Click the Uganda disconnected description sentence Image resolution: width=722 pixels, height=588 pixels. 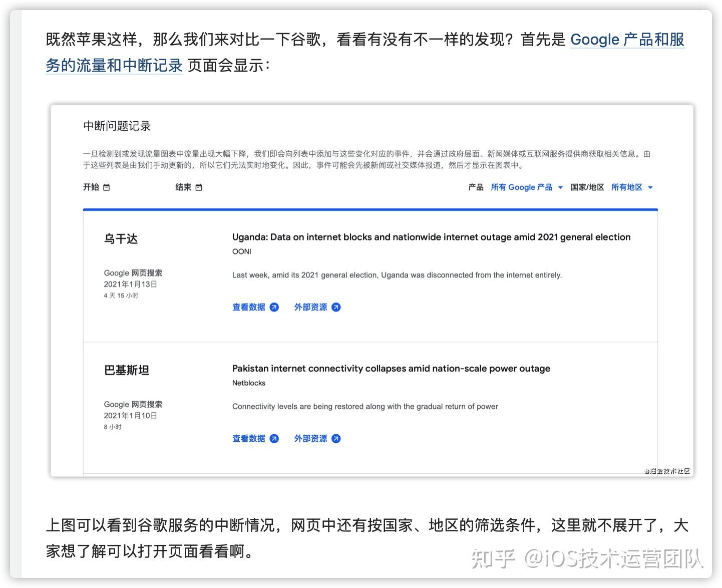(x=397, y=275)
